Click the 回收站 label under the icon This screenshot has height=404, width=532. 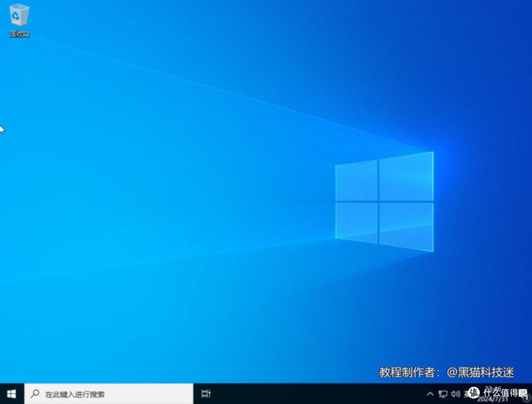pos(19,34)
